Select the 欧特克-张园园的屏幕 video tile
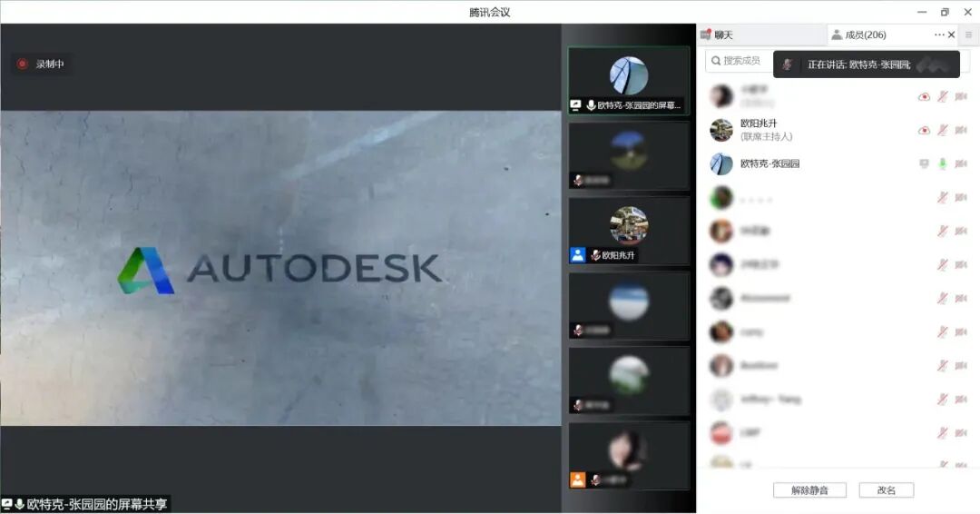 pos(629,81)
